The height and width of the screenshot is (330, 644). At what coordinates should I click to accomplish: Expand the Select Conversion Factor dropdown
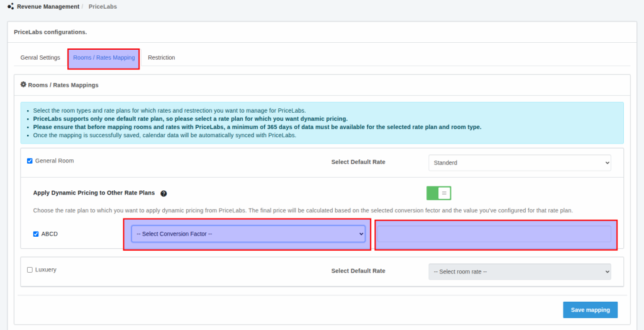coord(248,234)
